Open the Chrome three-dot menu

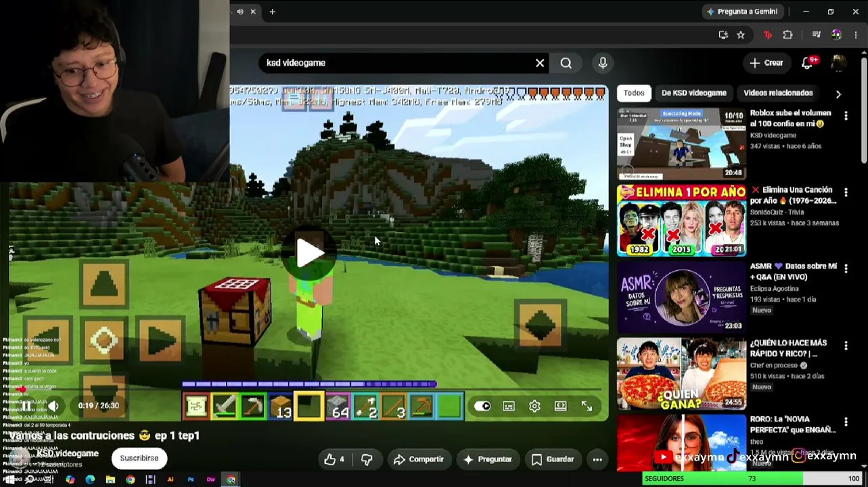[x=856, y=35]
